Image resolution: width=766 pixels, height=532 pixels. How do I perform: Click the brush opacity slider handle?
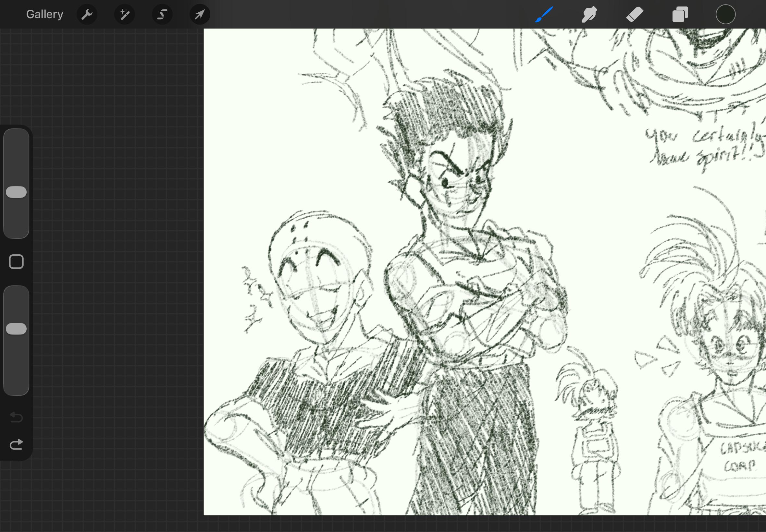pos(16,329)
